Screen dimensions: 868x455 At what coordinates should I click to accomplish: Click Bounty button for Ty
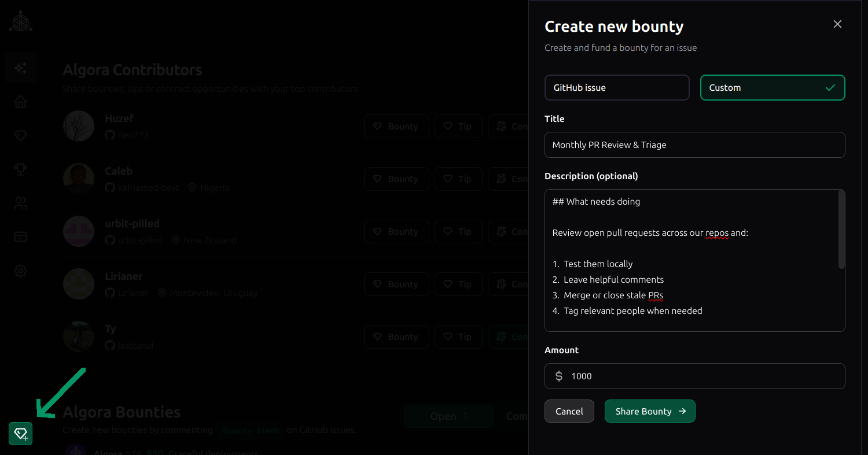(x=396, y=336)
